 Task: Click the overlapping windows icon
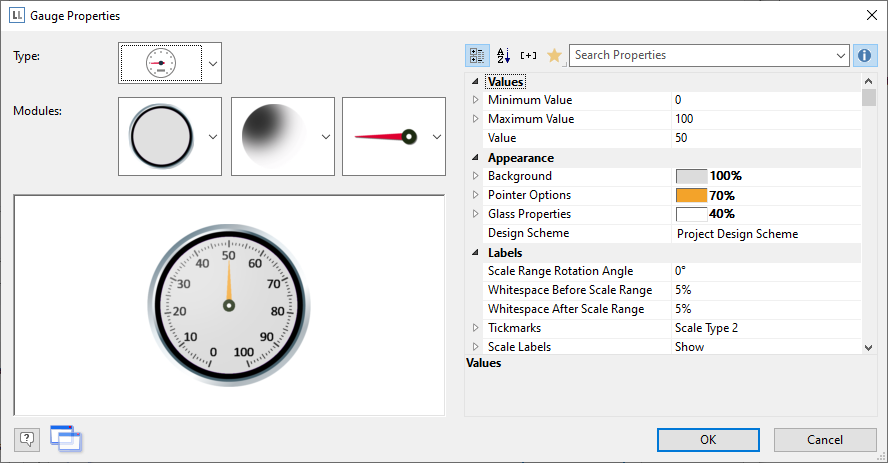click(65, 438)
